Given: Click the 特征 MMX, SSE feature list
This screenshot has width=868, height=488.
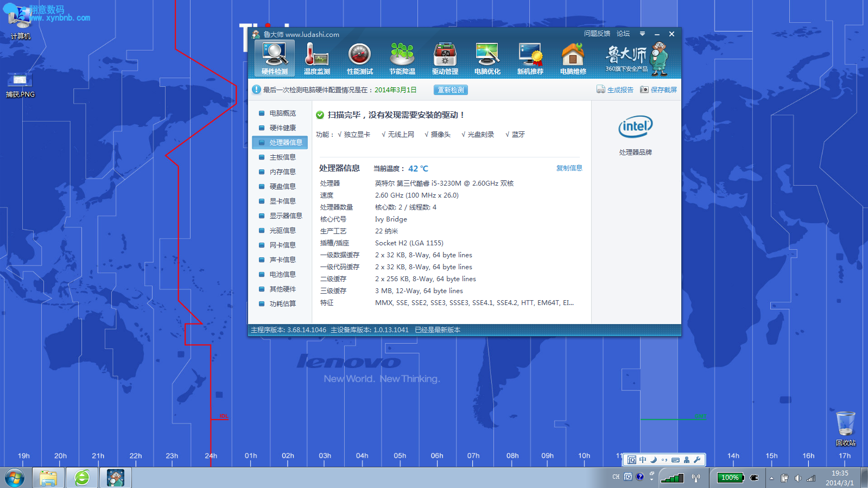Looking at the screenshot, I should click(x=474, y=303).
